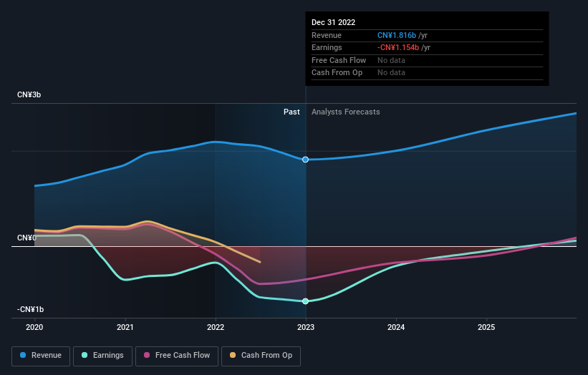
Task: Click the 2022 x-axis label
Action: (216, 328)
